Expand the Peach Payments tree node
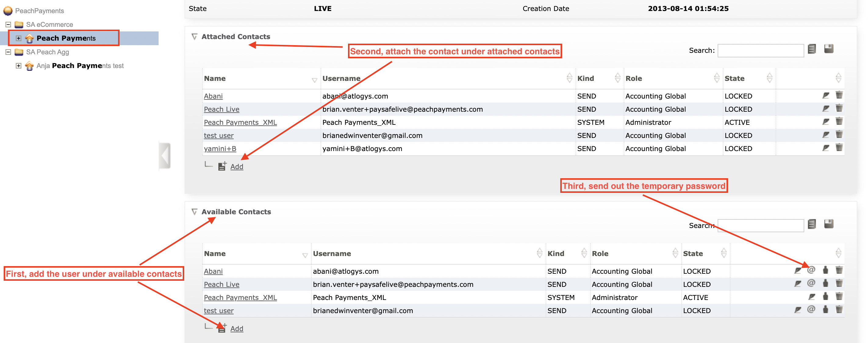 point(19,38)
